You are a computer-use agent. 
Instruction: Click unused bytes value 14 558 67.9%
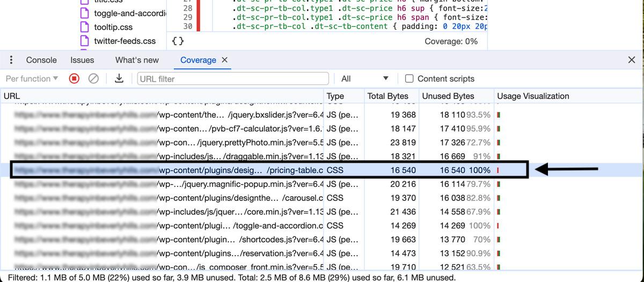pos(465,212)
